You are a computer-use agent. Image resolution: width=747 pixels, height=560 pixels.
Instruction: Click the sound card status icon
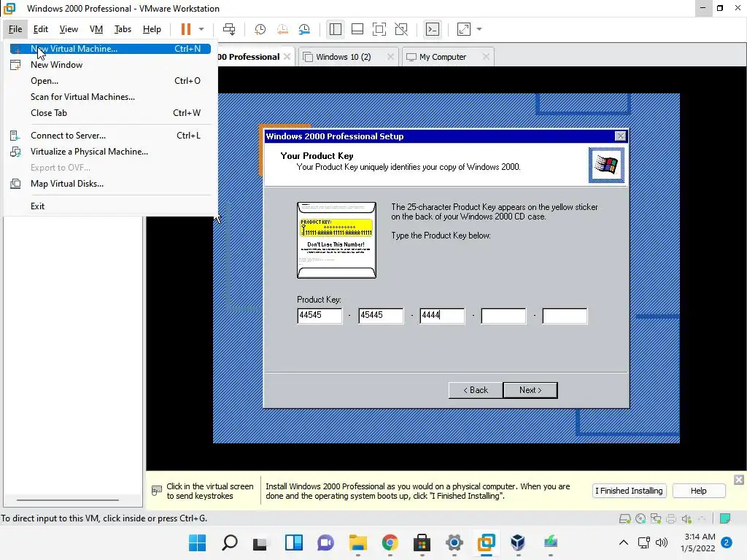(x=686, y=518)
